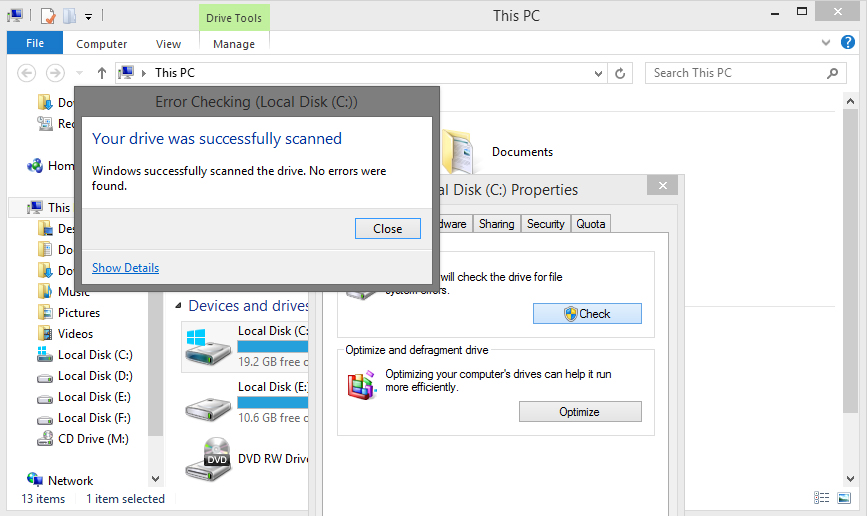867x516 pixels.
Task: Open Customize Quick Access Toolbar dropdown
Action: coord(88,16)
